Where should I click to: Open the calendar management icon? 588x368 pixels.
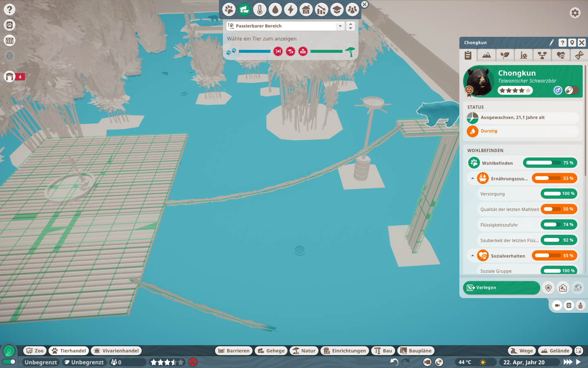coord(9,40)
